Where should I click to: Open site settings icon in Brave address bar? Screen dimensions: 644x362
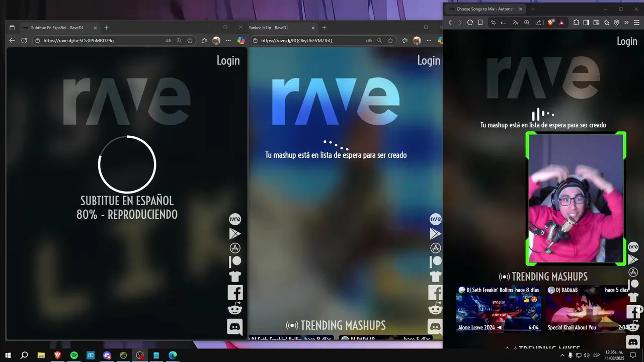(493, 22)
